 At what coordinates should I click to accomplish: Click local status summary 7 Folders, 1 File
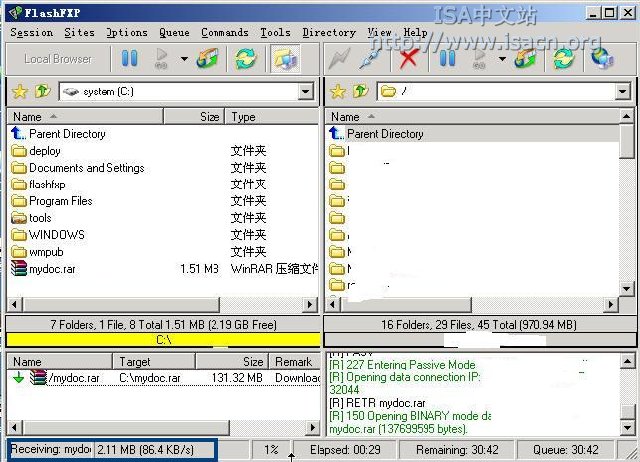point(163,325)
